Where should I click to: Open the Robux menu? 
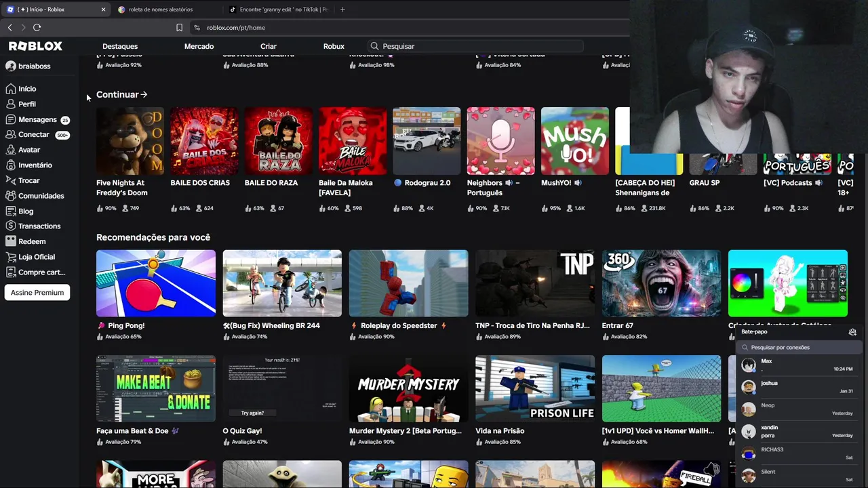(334, 46)
